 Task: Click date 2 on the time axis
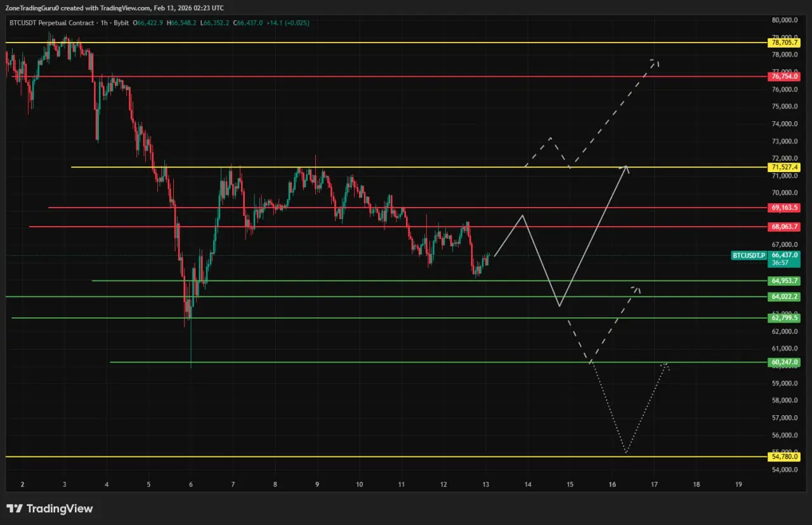click(22, 484)
